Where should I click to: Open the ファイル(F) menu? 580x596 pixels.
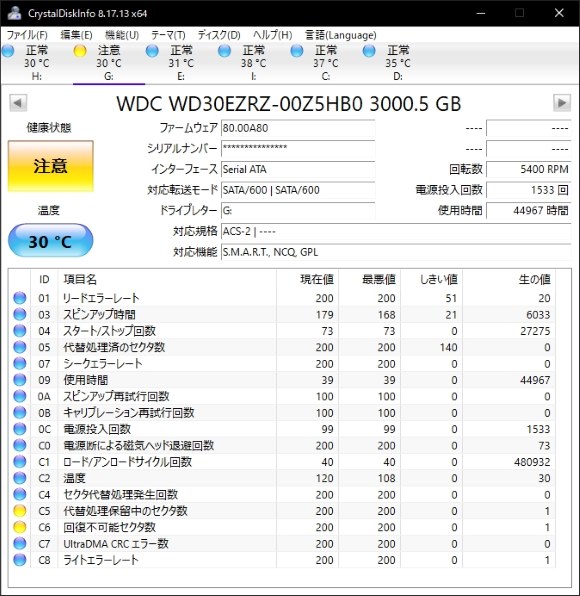pyautogui.click(x=27, y=35)
